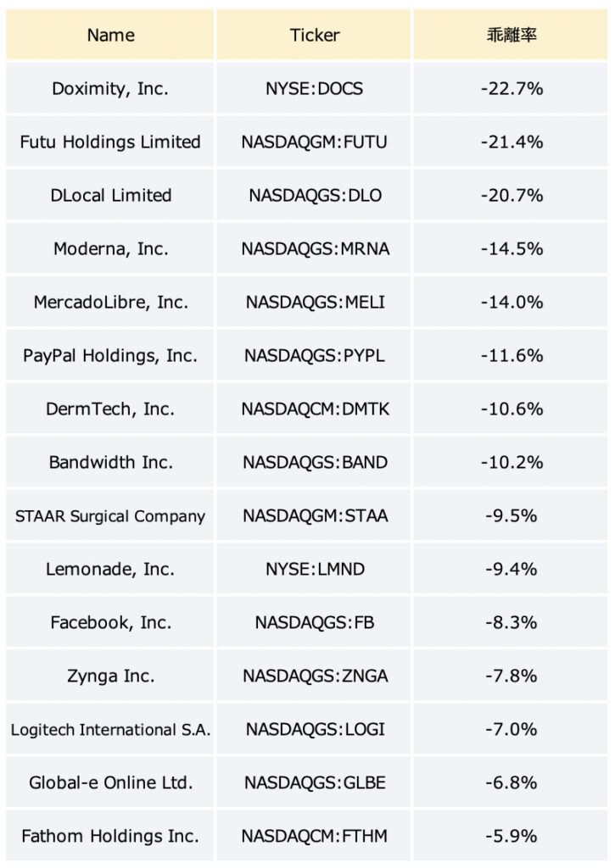
Task: Select the Bandwidth Inc. cell
Action: pyautogui.click(x=109, y=462)
